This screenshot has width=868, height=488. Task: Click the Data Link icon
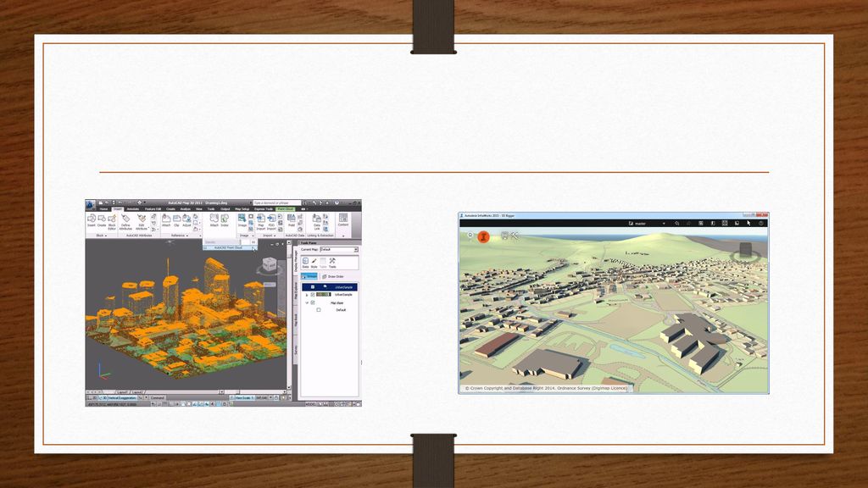click(x=317, y=218)
